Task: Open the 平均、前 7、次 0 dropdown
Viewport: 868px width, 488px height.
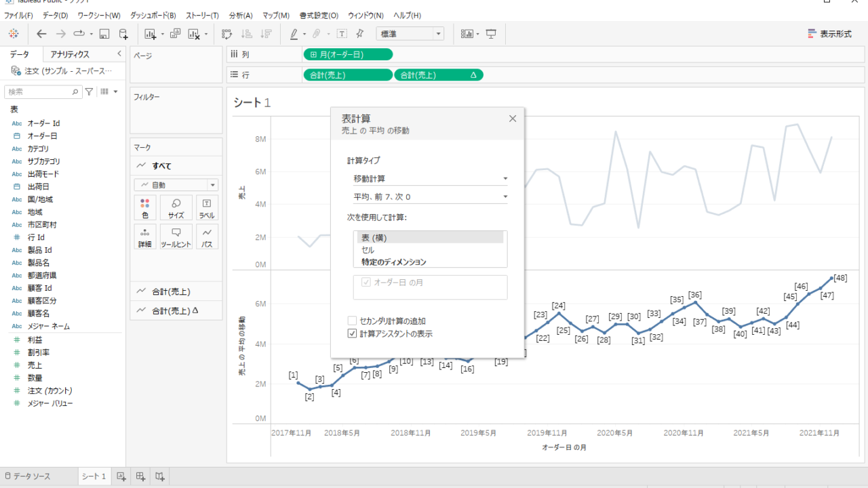Action: pos(430,197)
